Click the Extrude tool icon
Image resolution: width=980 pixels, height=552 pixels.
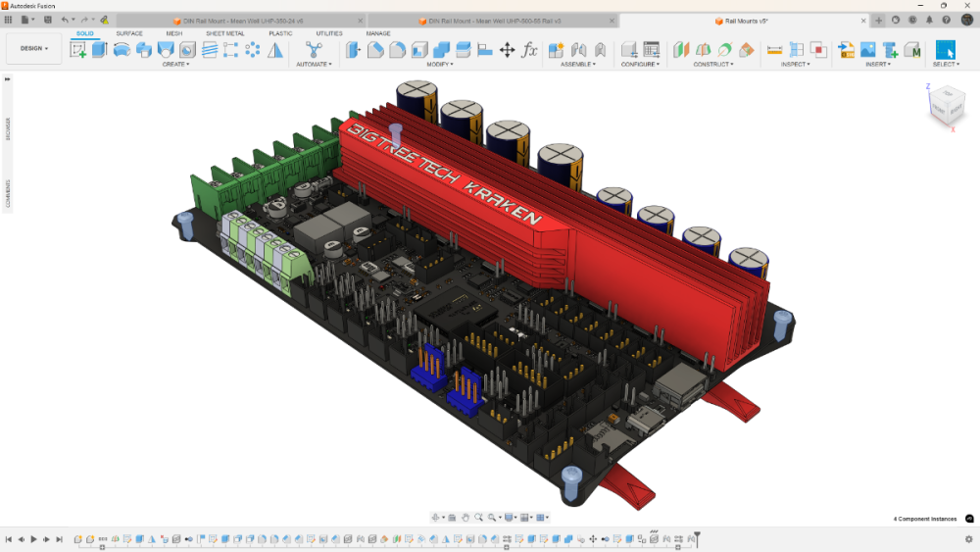(x=99, y=50)
